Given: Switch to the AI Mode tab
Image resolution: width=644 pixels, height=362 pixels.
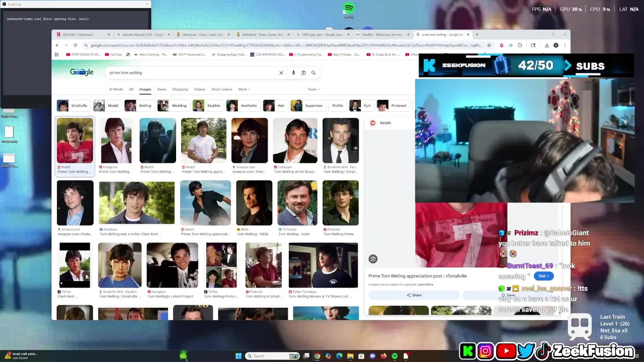Looking at the screenshot, I should 116,89.
